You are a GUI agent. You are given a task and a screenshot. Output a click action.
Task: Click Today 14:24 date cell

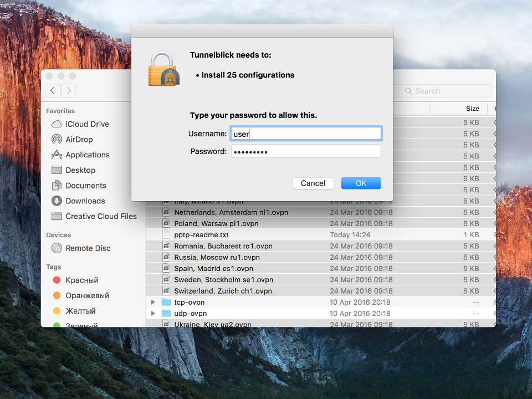click(350, 235)
